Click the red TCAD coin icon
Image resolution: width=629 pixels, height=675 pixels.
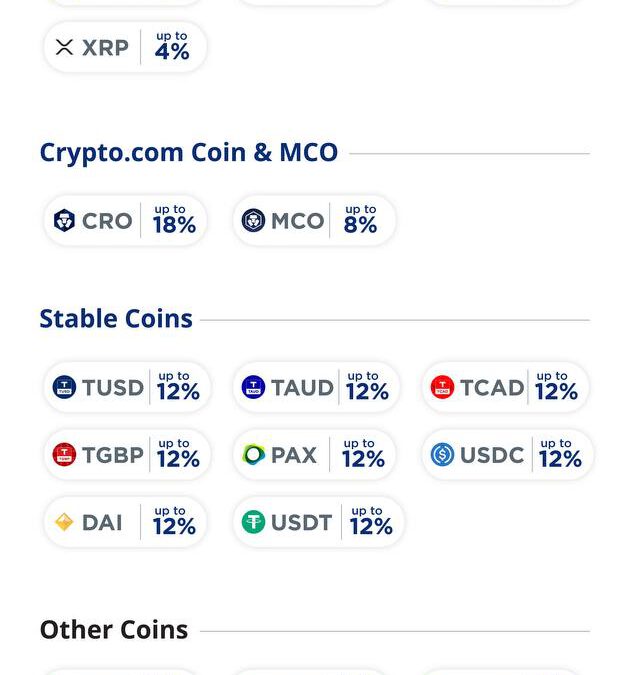442,388
